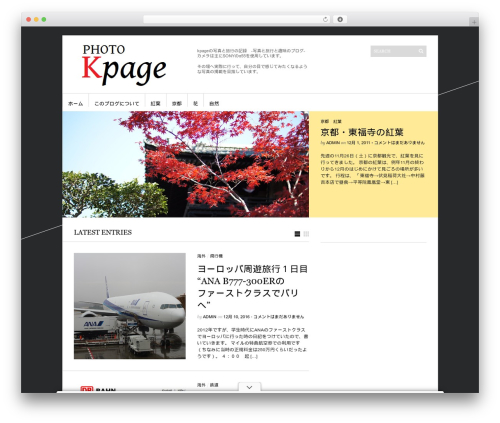
Task: Open the 自然 menu item
Action: tap(214, 104)
